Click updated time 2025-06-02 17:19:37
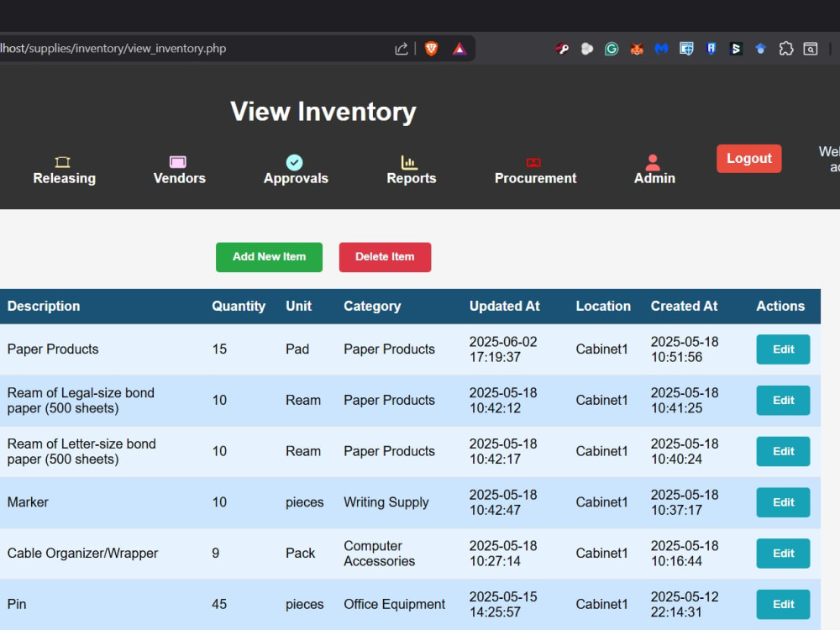The width and height of the screenshot is (840, 630). tap(503, 349)
